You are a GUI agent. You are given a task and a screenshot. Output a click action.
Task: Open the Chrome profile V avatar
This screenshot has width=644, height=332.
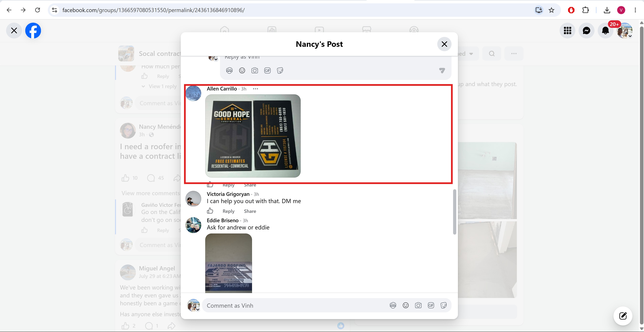click(x=621, y=10)
